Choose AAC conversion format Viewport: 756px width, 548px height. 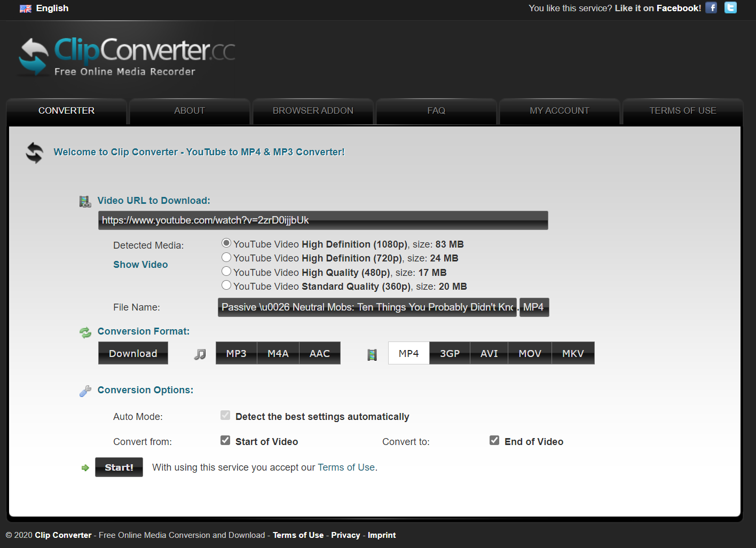coord(320,353)
